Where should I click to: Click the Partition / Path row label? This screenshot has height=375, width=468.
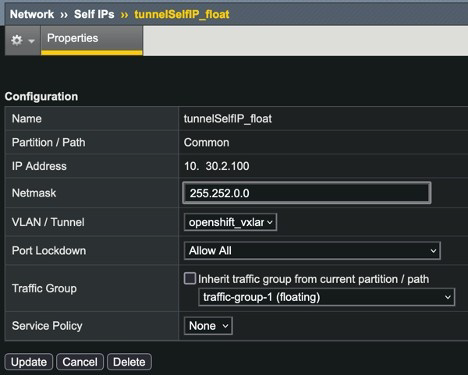pyautogui.click(x=49, y=143)
